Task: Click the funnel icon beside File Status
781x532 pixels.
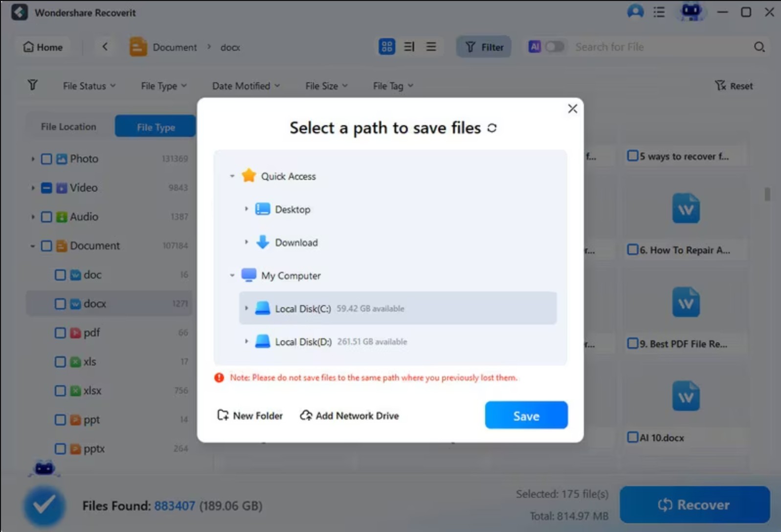Action: point(32,85)
